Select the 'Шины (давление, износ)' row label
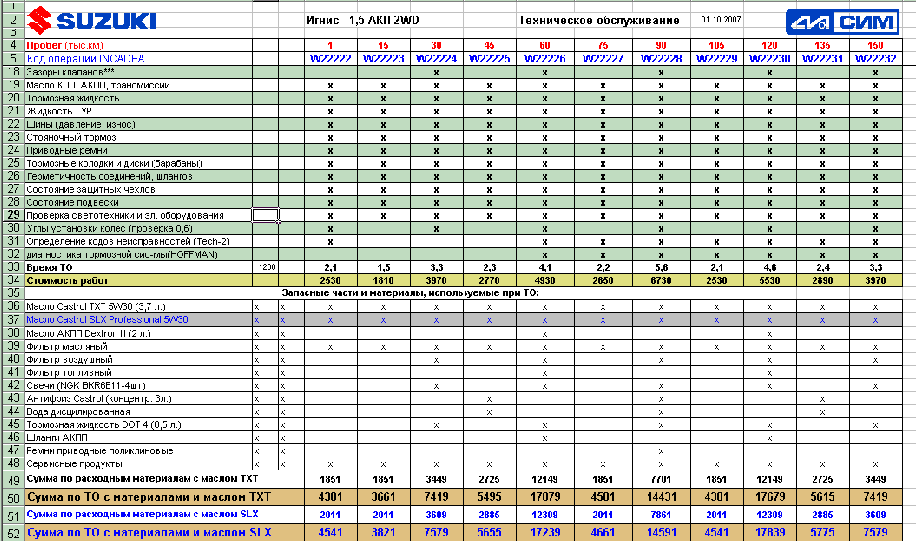The width and height of the screenshot is (916, 541). coord(138,124)
